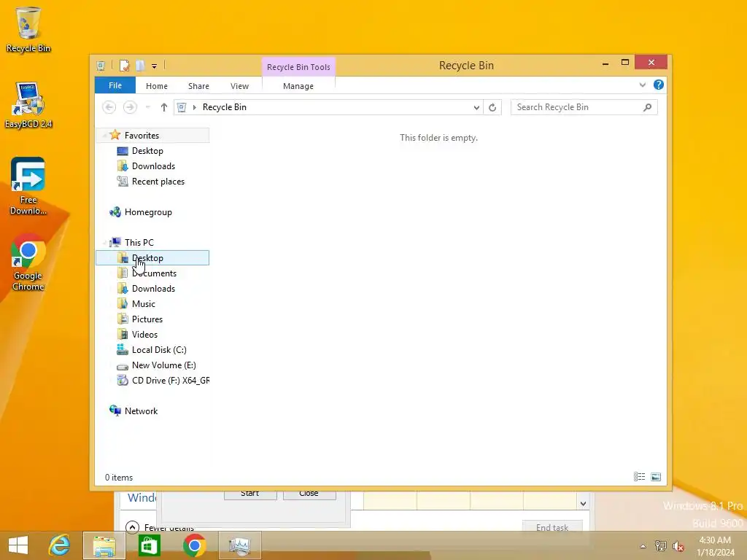Click the New folder quick access icon
Image resolution: width=747 pixels, height=560 pixels.
pyautogui.click(x=140, y=66)
